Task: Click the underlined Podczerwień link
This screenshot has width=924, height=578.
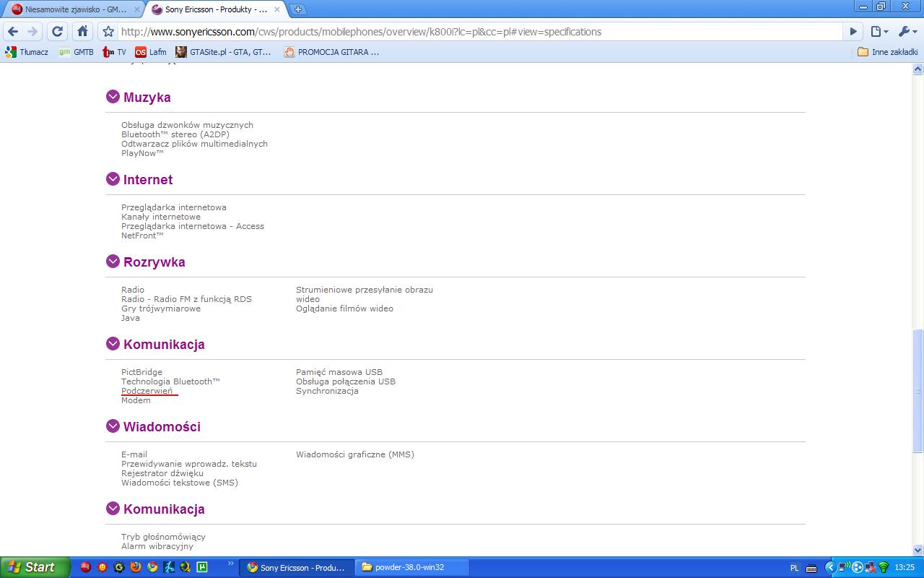Action: [147, 391]
